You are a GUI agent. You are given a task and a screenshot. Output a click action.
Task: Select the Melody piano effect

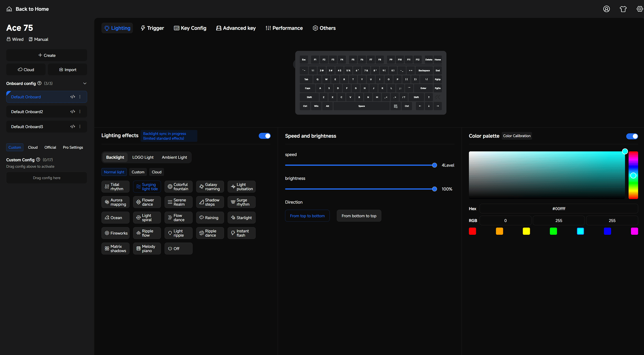point(147,248)
